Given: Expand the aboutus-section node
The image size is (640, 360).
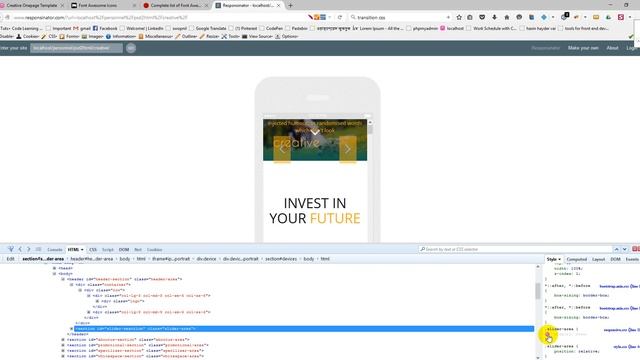Looking at the screenshot, I should [63, 340].
